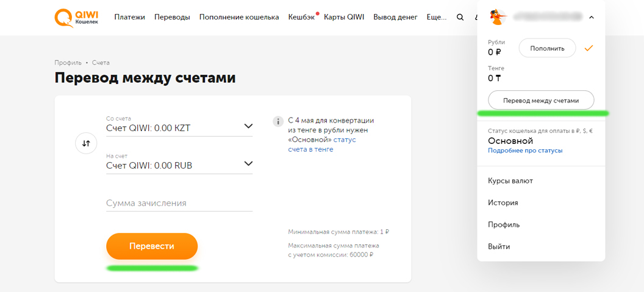
Task: Go to Пополнение кошелька
Action: 239,17
